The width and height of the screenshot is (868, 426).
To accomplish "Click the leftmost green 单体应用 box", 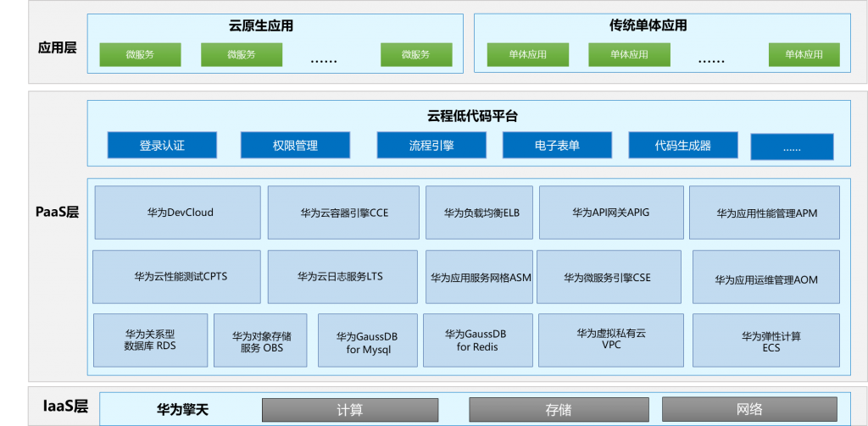I will (x=527, y=55).
